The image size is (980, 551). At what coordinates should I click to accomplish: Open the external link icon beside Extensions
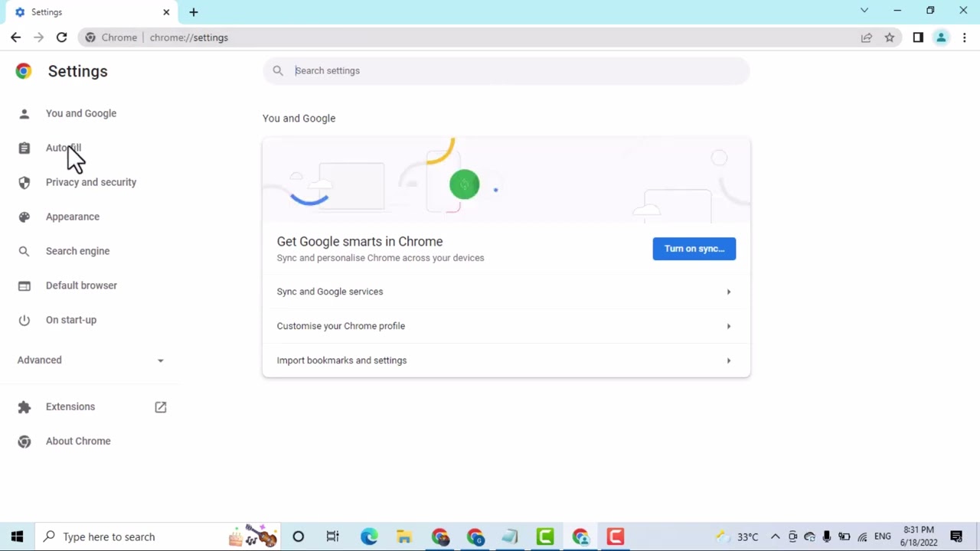pyautogui.click(x=160, y=407)
